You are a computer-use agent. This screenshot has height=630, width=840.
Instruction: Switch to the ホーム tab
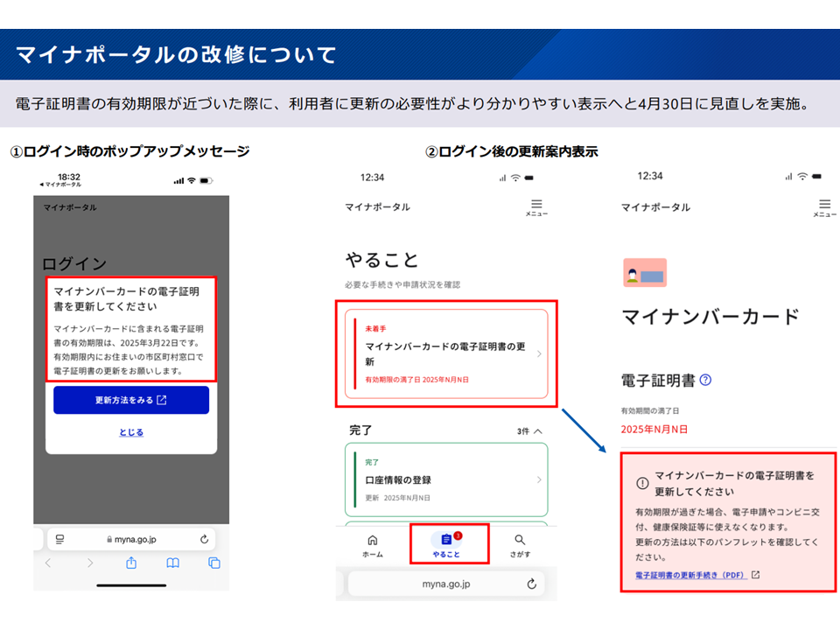373,546
